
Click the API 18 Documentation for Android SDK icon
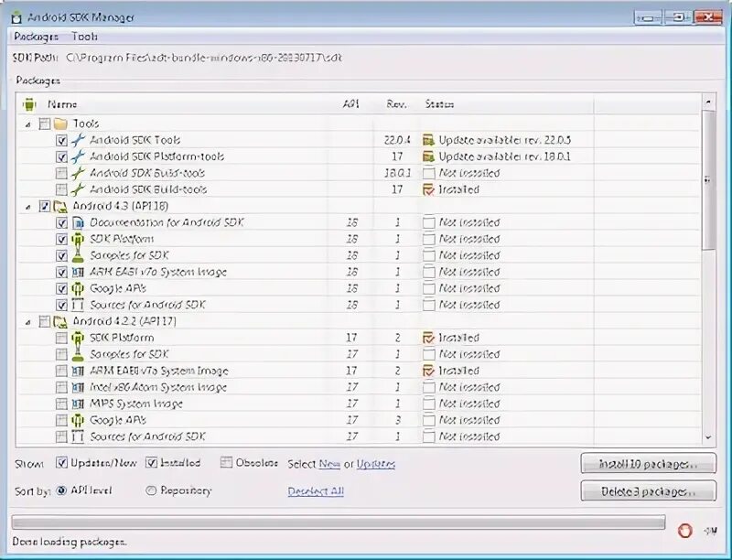point(78,222)
